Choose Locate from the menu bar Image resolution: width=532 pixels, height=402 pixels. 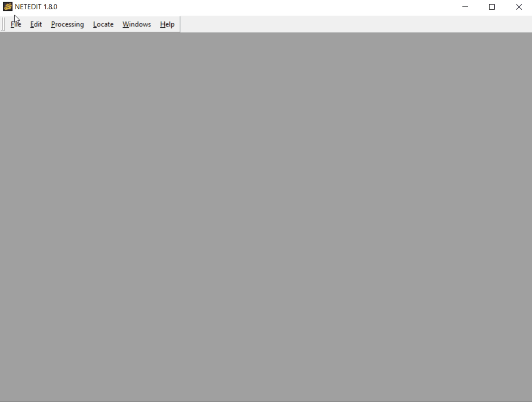pyautogui.click(x=103, y=24)
